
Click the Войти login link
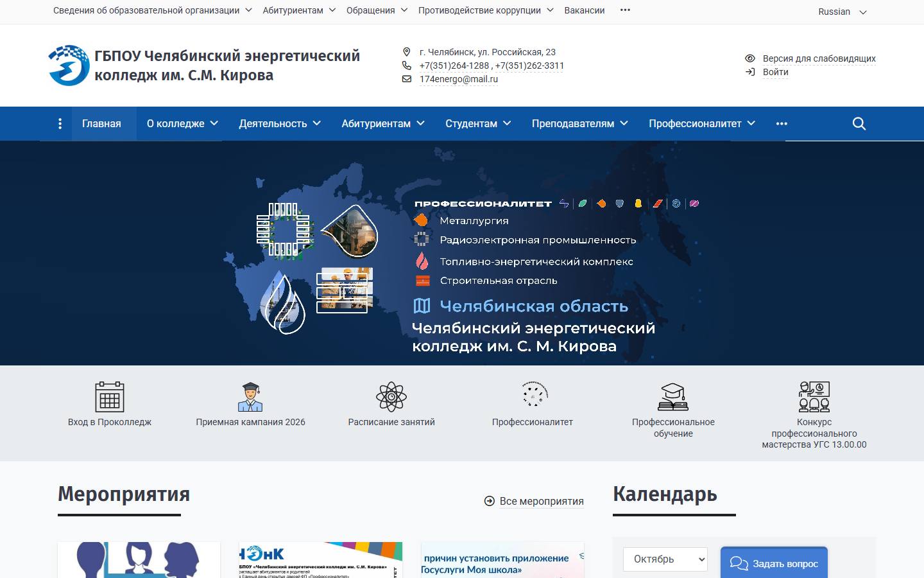click(x=776, y=72)
